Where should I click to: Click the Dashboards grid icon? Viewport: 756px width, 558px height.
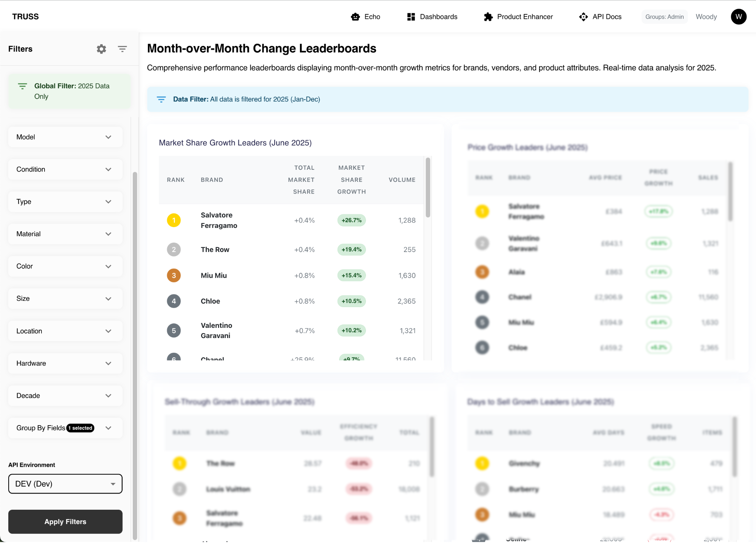click(x=411, y=17)
